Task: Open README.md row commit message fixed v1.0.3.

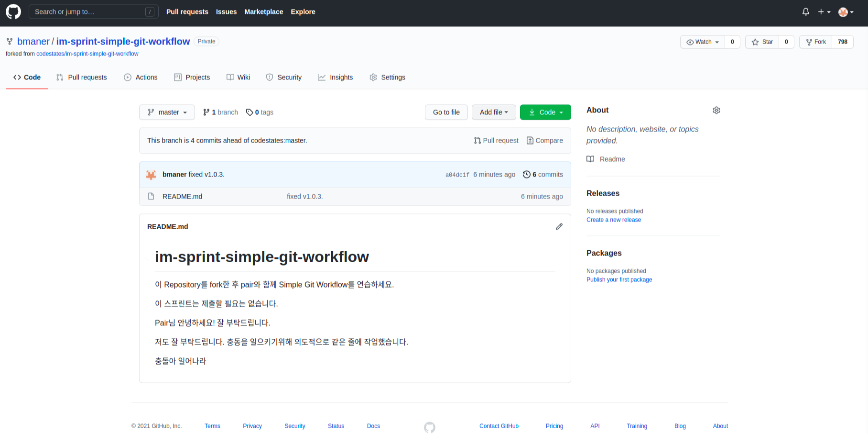Action: click(x=305, y=196)
